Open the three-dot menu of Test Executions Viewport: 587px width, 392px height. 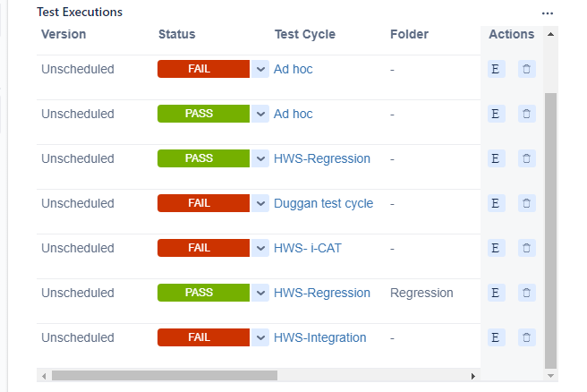tap(548, 13)
